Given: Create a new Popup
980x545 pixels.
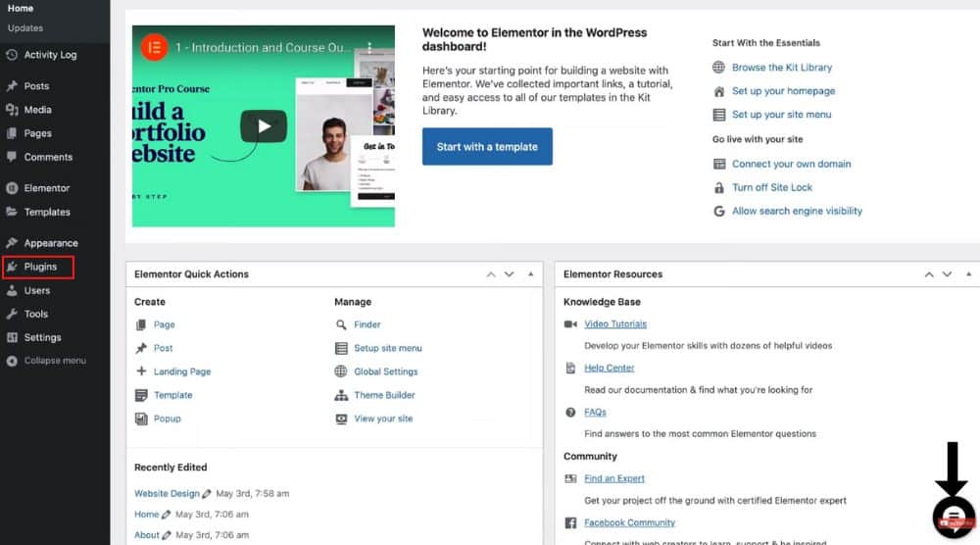Looking at the screenshot, I should 168,419.
